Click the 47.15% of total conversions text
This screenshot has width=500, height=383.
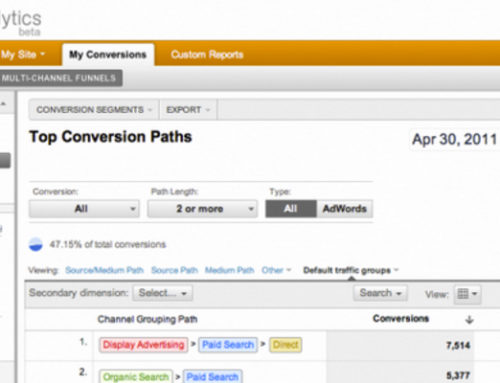coord(108,244)
